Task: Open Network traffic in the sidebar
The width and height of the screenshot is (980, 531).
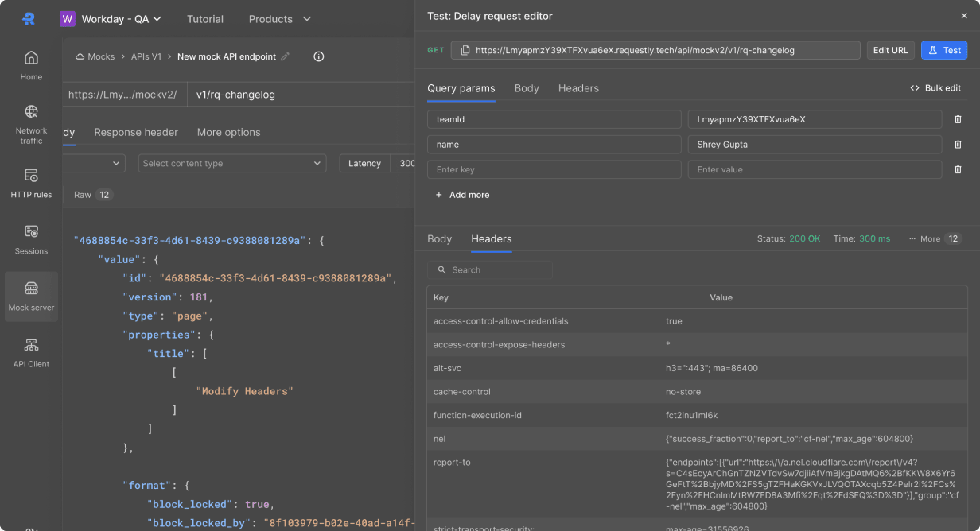Action: coord(31,125)
